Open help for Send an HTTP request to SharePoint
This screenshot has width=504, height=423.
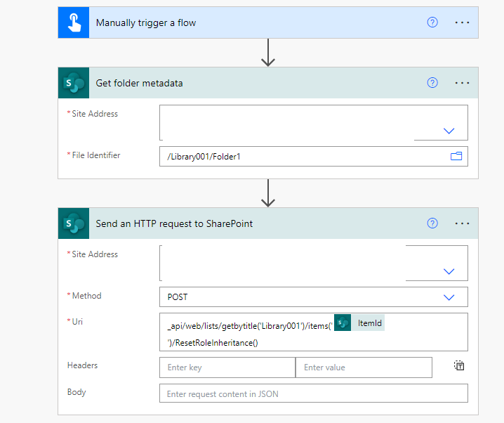click(x=432, y=223)
